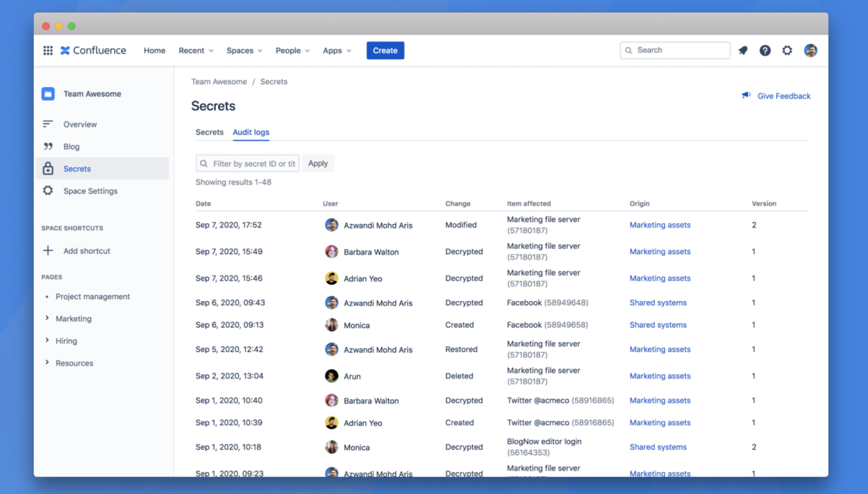This screenshot has width=868, height=494.
Task: Switch to the Secrets tab
Action: (210, 132)
